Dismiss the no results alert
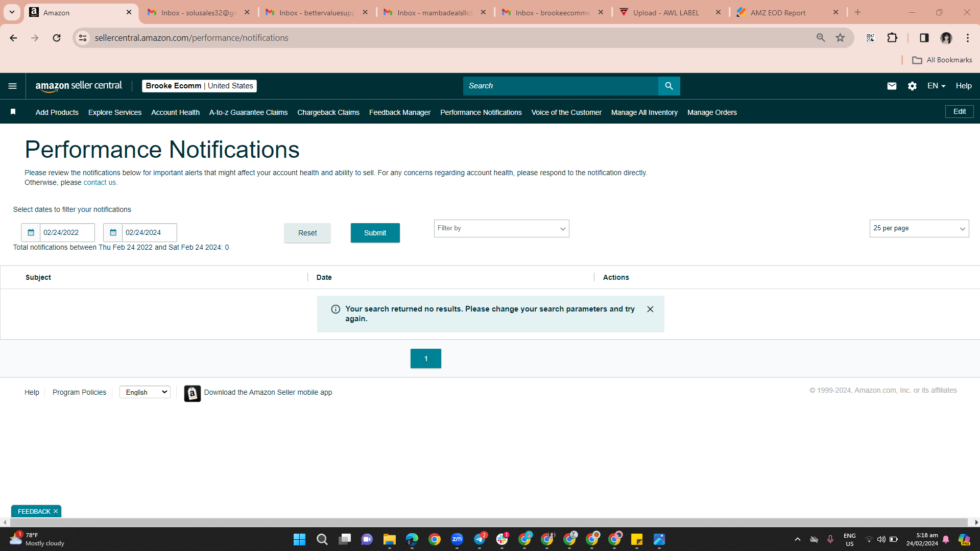The height and width of the screenshot is (551, 980). pyautogui.click(x=650, y=309)
